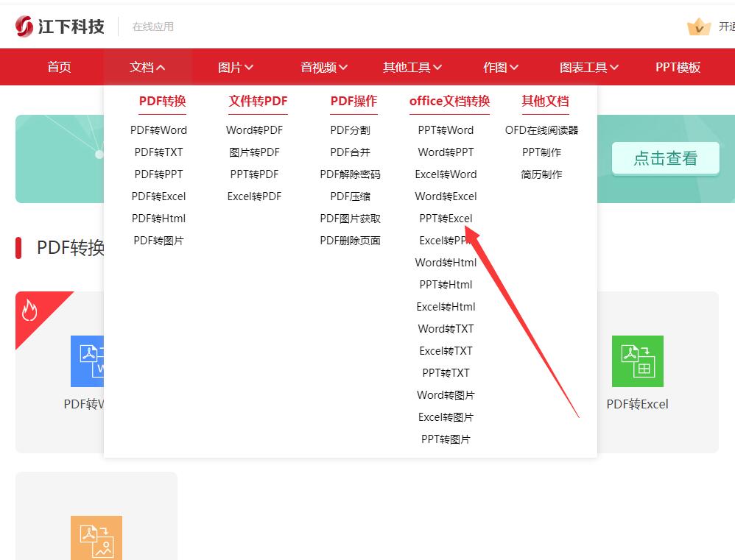Click the 点击查看 button

coord(665,158)
